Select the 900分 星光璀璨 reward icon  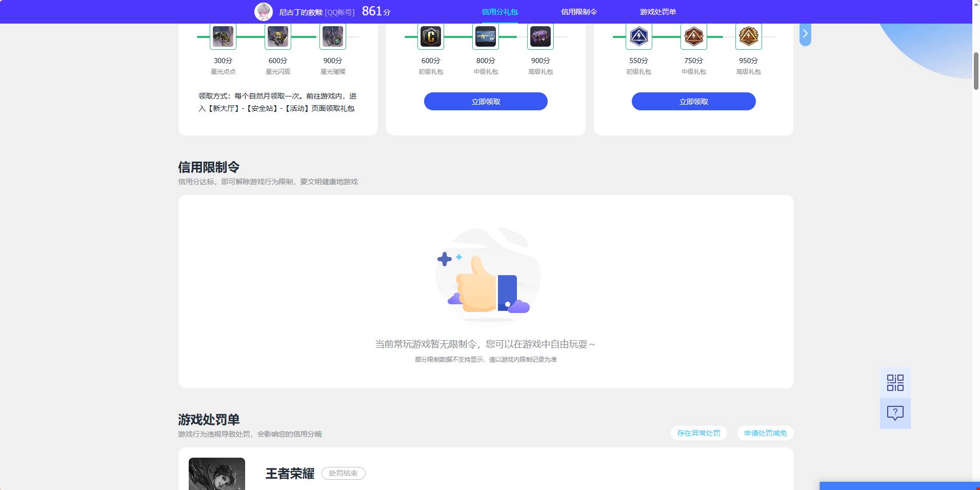point(333,36)
